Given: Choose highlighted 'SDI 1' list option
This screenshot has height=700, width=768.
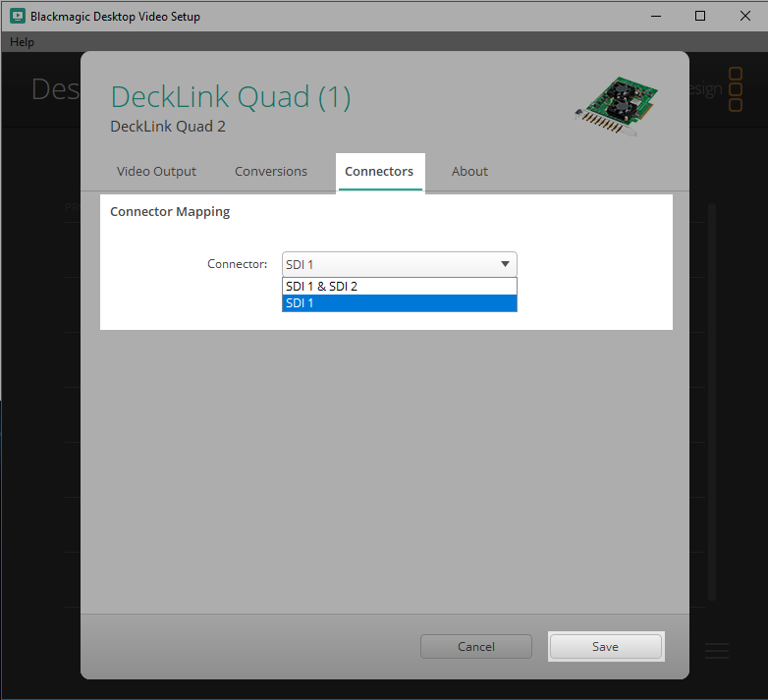Looking at the screenshot, I should pos(399,303).
